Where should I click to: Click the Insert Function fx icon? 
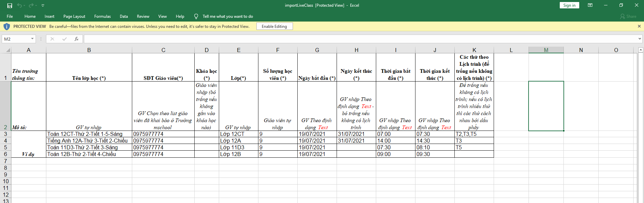coord(77,39)
